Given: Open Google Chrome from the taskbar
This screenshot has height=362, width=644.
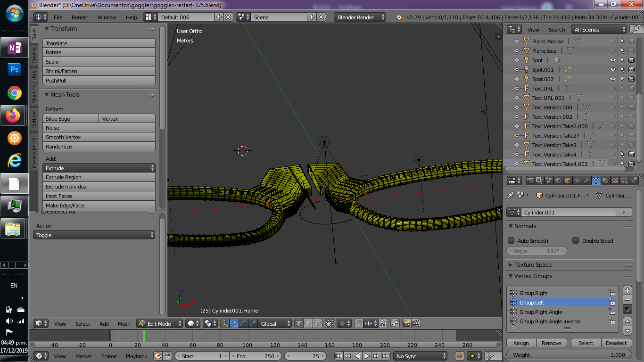Looking at the screenshot, I should [x=14, y=93].
